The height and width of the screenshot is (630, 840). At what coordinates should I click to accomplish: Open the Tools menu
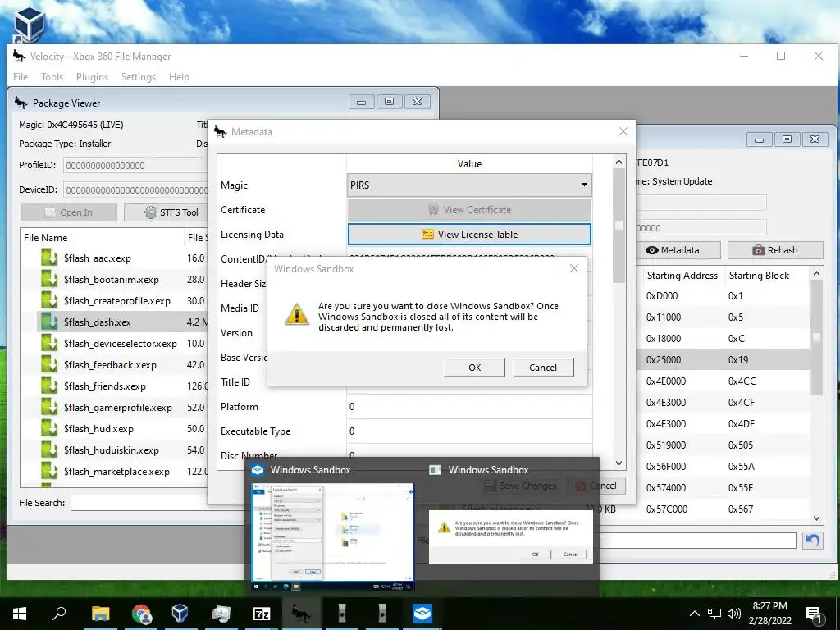pyautogui.click(x=52, y=76)
